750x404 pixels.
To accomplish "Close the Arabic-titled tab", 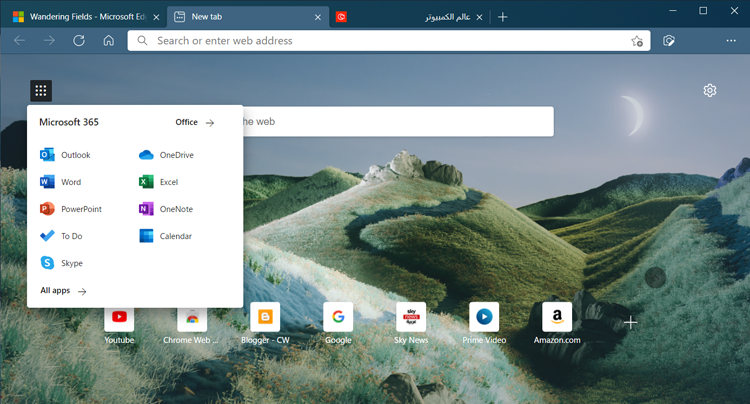I will (479, 17).
